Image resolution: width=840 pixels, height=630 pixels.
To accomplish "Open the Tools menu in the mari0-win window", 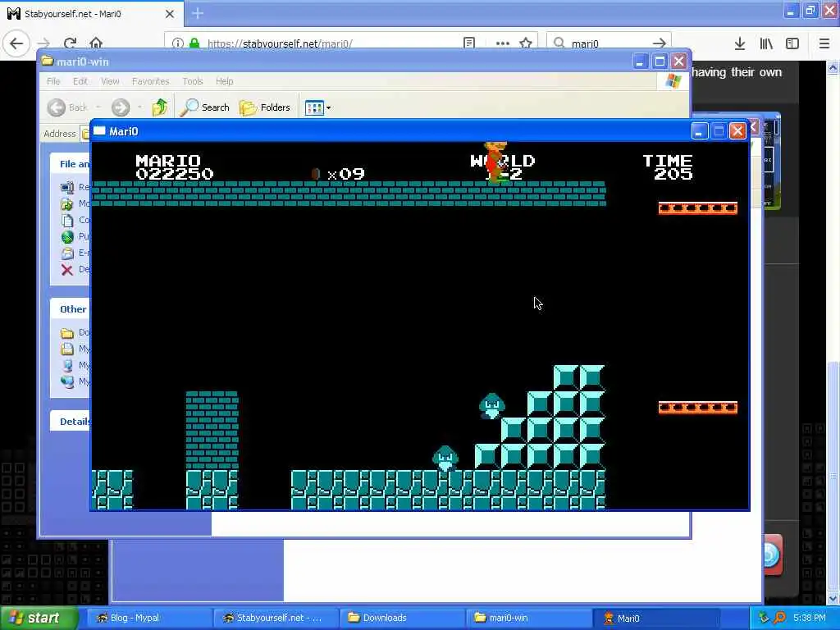I will 192,81.
